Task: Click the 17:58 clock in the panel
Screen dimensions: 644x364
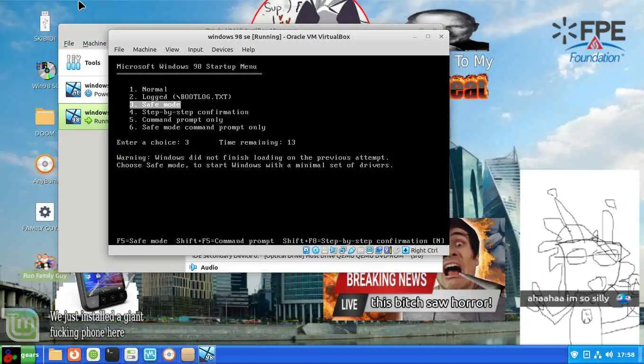Action: coord(626,355)
